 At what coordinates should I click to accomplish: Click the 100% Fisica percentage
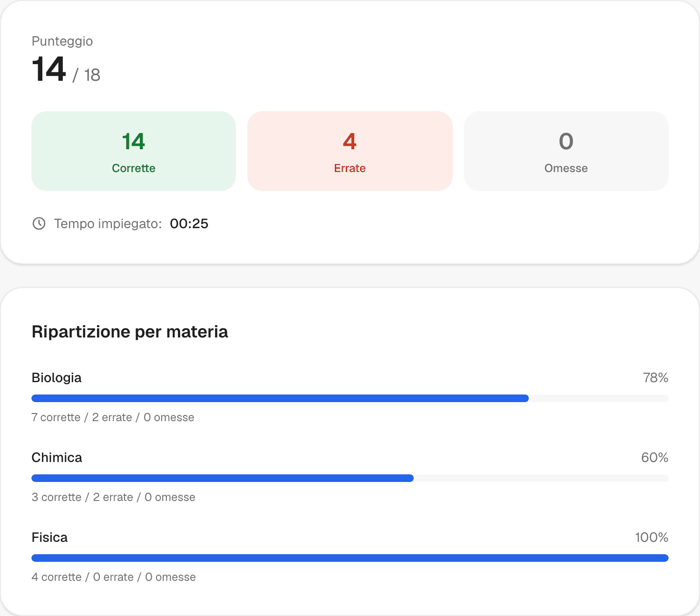[652, 538]
